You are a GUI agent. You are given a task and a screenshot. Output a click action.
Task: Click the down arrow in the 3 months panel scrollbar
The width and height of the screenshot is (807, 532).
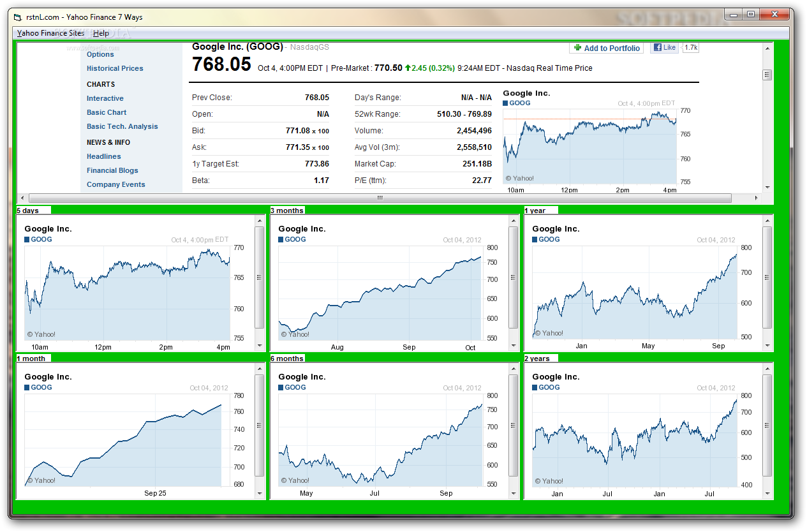514,345
